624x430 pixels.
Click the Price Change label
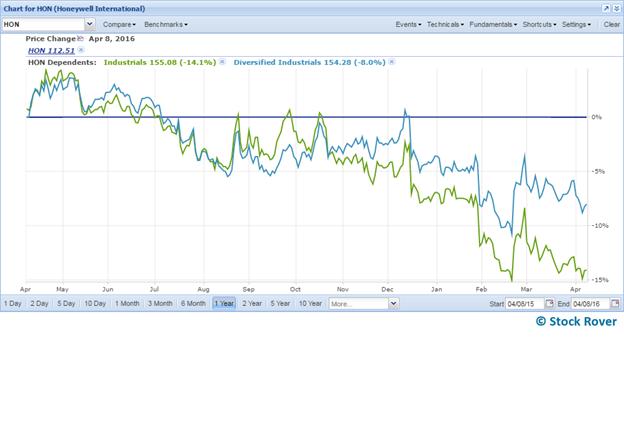point(51,39)
